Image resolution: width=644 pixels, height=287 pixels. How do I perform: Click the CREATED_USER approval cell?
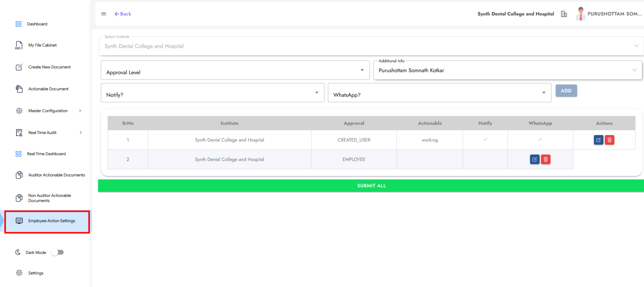click(354, 140)
